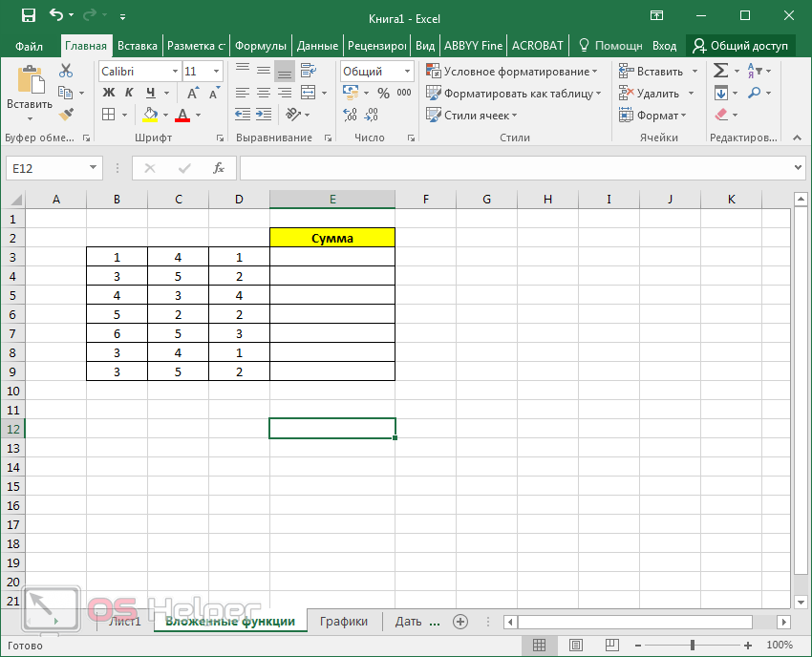Viewport: 812px width, 657px height.
Task: Toggle italic formatting (К)
Action: click(x=128, y=93)
